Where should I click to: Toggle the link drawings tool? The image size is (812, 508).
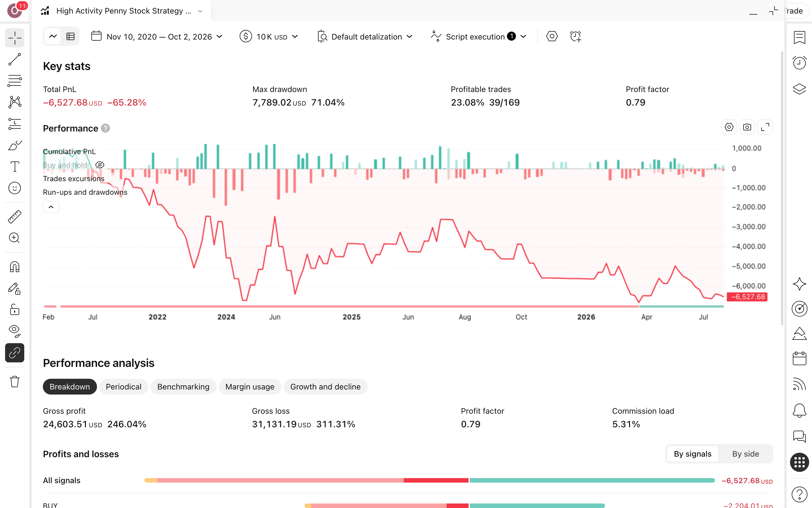[x=15, y=353]
